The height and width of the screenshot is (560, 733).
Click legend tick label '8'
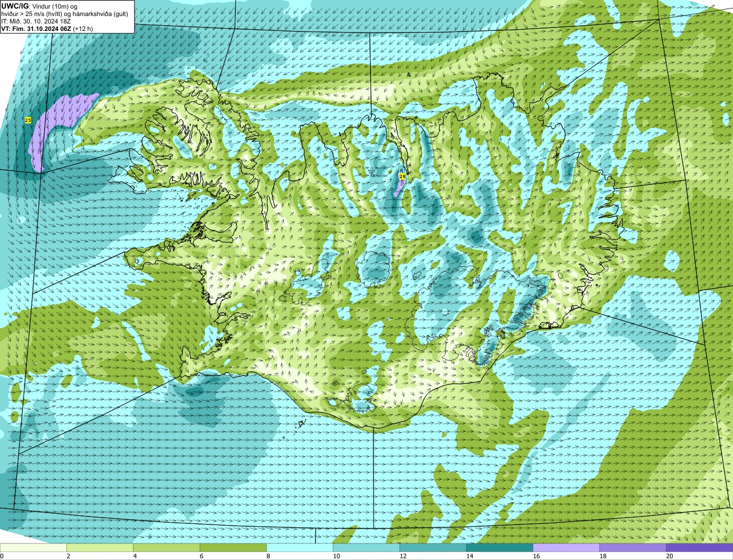pyautogui.click(x=267, y=556)
